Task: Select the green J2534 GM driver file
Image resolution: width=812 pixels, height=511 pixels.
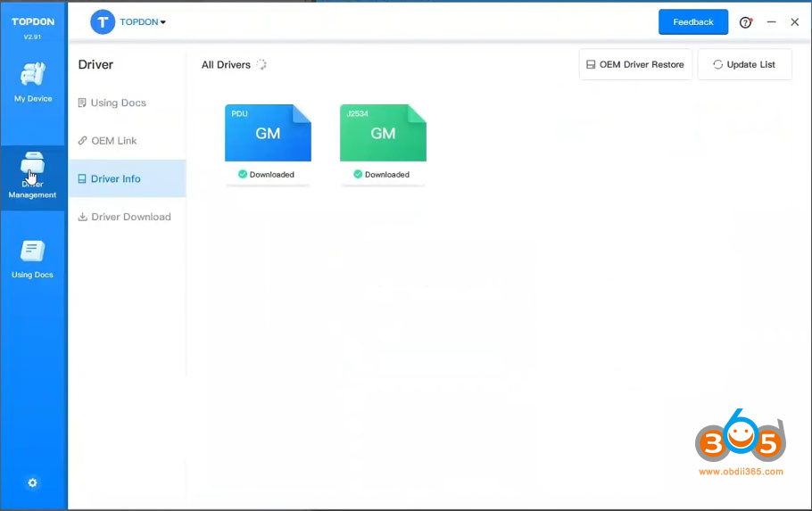Action: tap(383, 133)
